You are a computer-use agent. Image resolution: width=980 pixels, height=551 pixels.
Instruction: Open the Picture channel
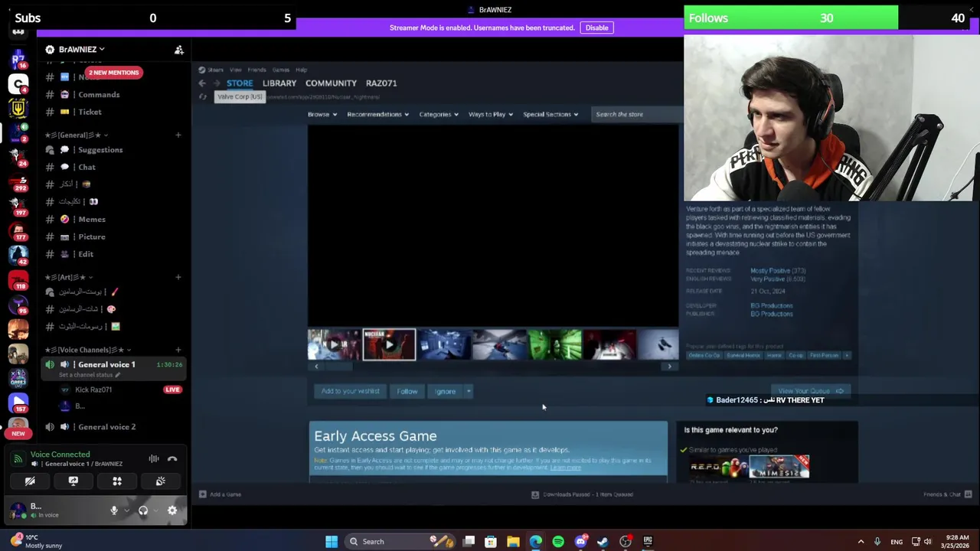click(92, 237)
